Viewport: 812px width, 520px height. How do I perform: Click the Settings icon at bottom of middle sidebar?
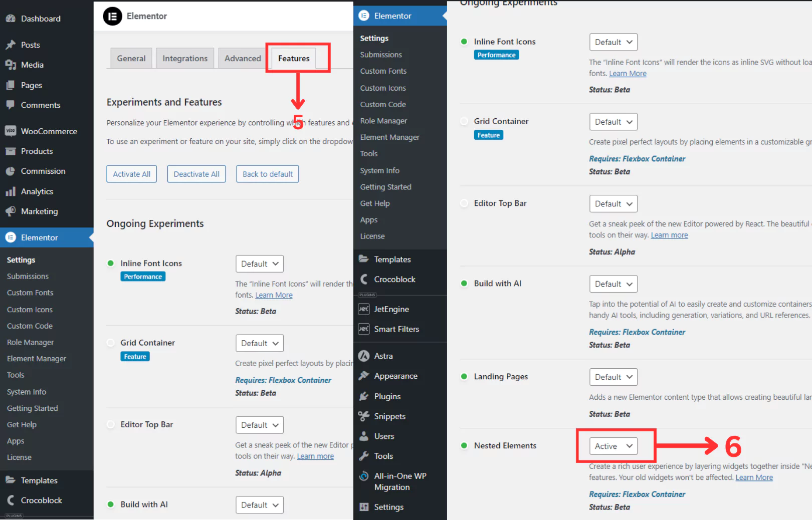pyautogui.click(x=364, y=507)
